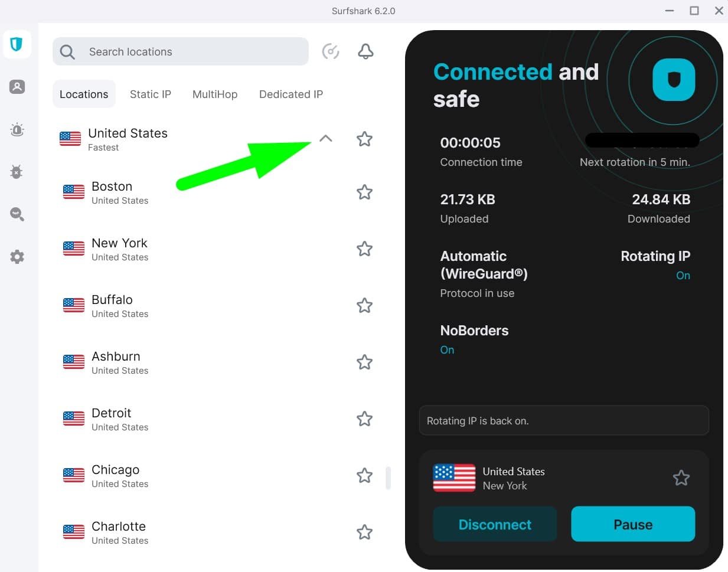The image size is (728, 572).
Task: Toggle the Rotating IP On setting
Action: (683, 276)
